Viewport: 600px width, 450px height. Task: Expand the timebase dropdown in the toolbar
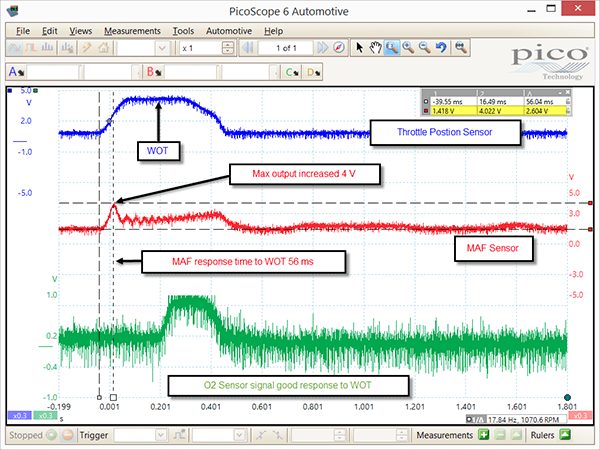coord(162,48)
